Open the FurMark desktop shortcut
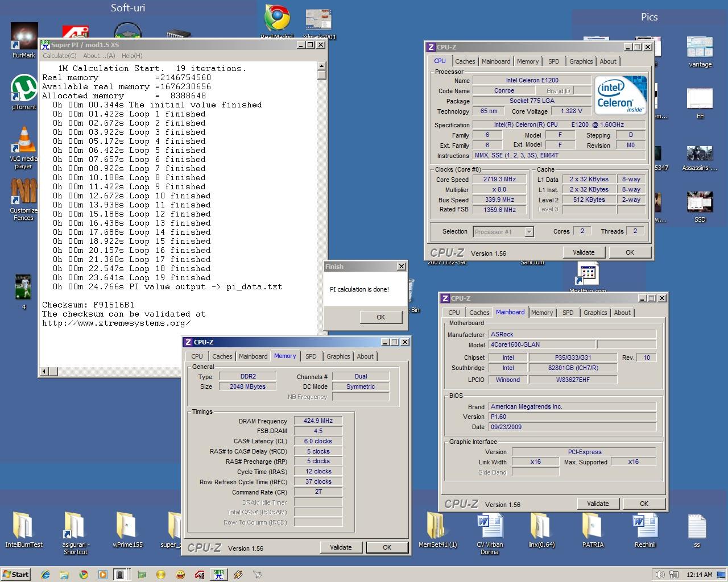728x582 pixels. 24,41
